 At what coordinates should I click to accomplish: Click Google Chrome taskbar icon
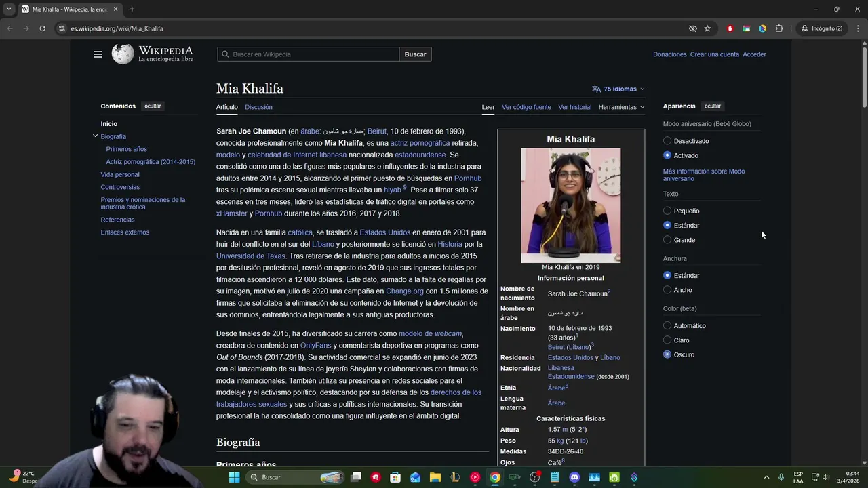coord(495,477)
